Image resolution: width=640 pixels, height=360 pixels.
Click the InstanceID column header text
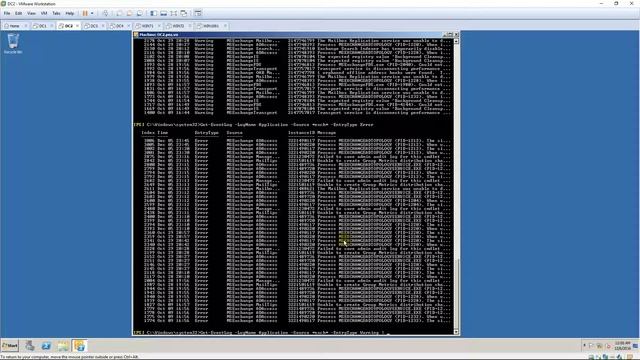click(x=301, y=133)
